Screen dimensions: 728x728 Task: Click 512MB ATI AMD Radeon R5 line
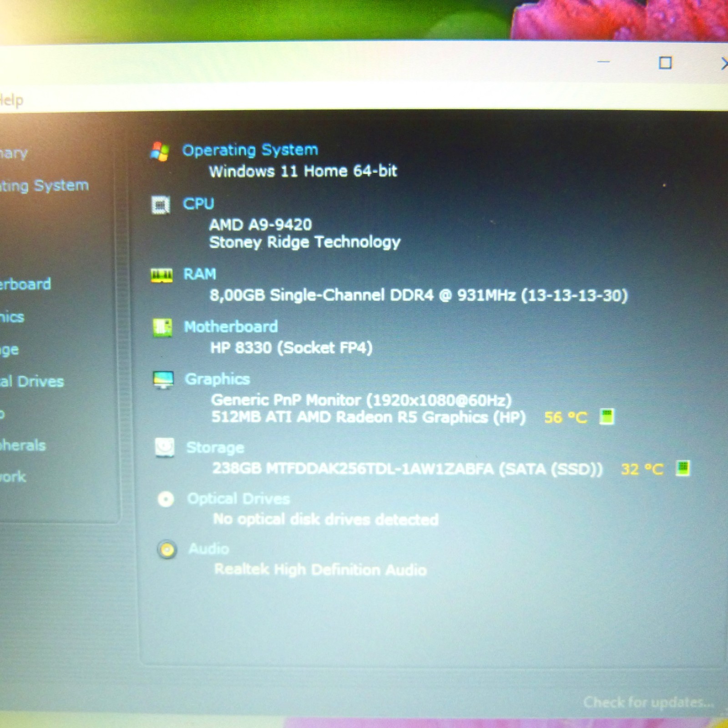point(369,417)
